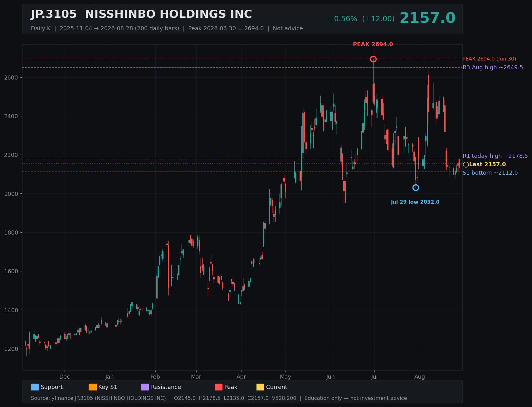Click the Aug month label on x-axis

click(420, 377)
